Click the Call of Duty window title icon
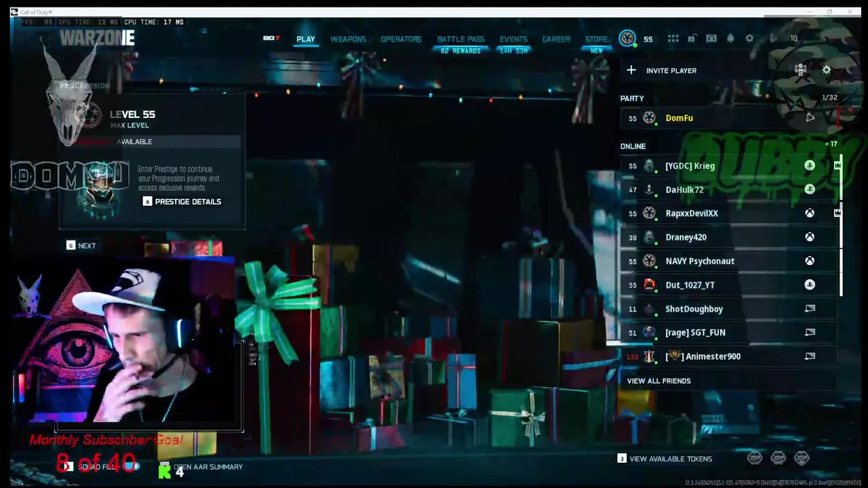Image resolution: width=868 pixels, height=488 pixels. click(14, 12)
